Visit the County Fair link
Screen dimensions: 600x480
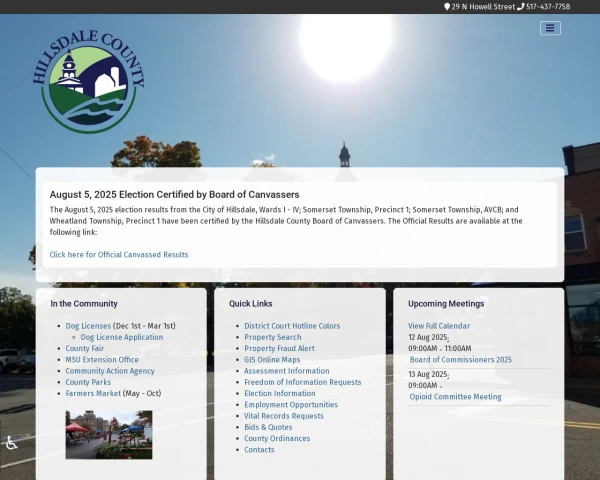(85, 348)
